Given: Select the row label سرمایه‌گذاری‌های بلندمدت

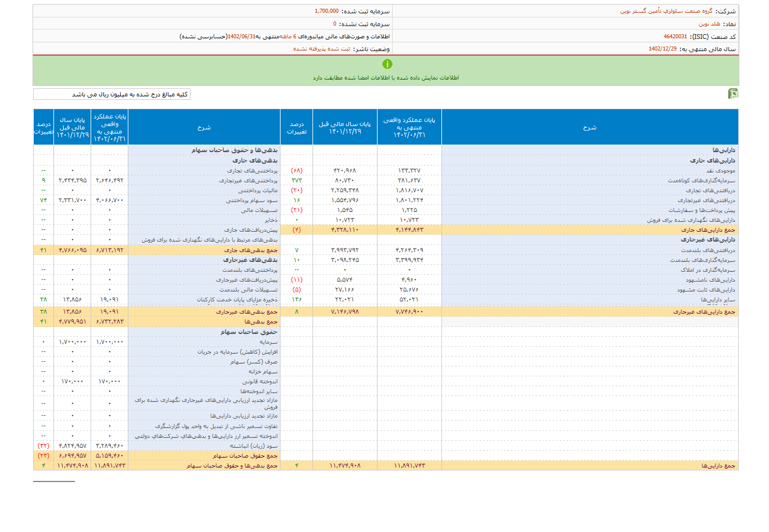Looking at the screenshot, I should point(703,260).
